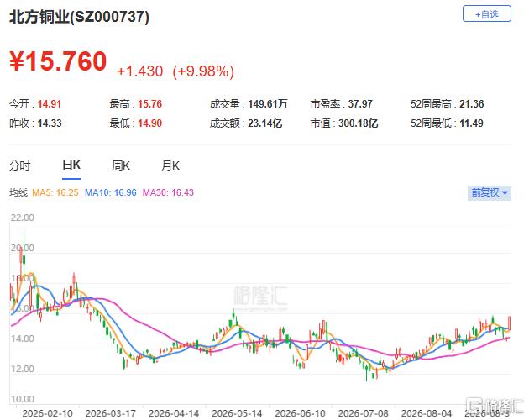Open the 周K weekly chart tab

pos(121,165)
